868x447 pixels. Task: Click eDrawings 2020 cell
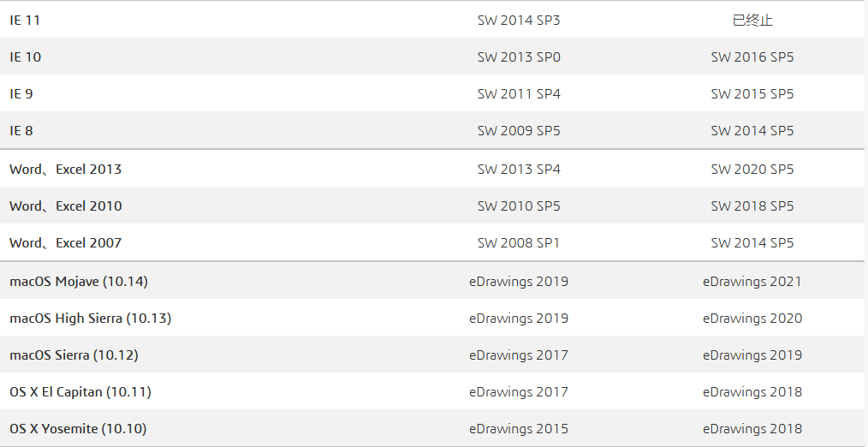(752, 319)
